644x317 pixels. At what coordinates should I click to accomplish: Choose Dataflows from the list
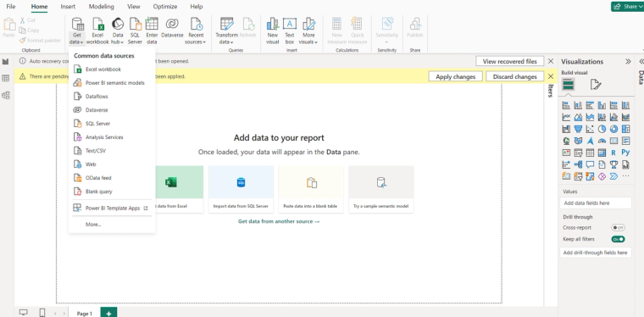112,97
